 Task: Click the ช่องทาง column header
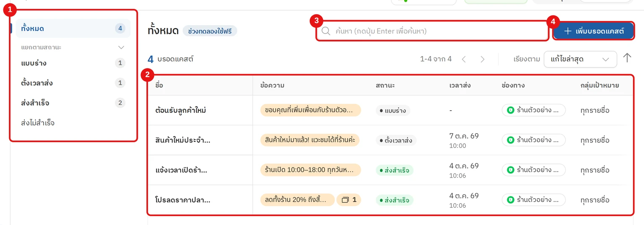pyautogui.click(x=513, y=85)
